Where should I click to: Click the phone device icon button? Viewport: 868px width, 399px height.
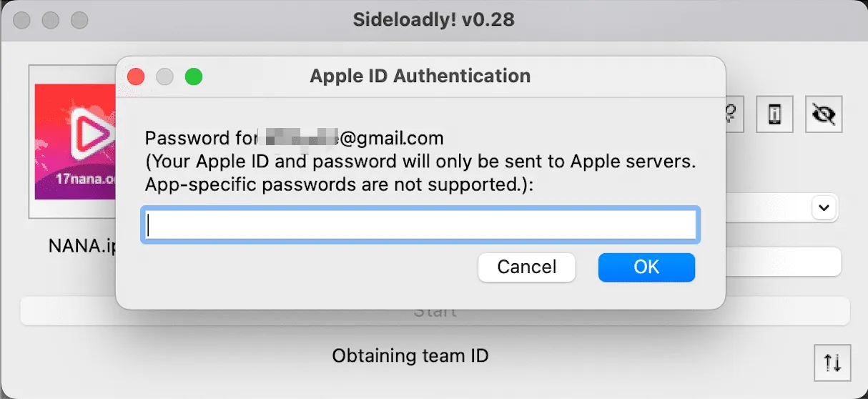[x=774, y=114]
